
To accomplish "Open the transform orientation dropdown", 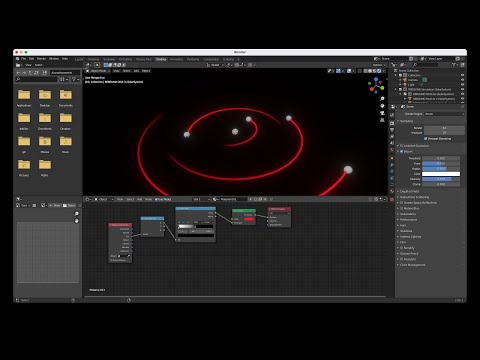I will pyautogui.click(x=215, y=65).
